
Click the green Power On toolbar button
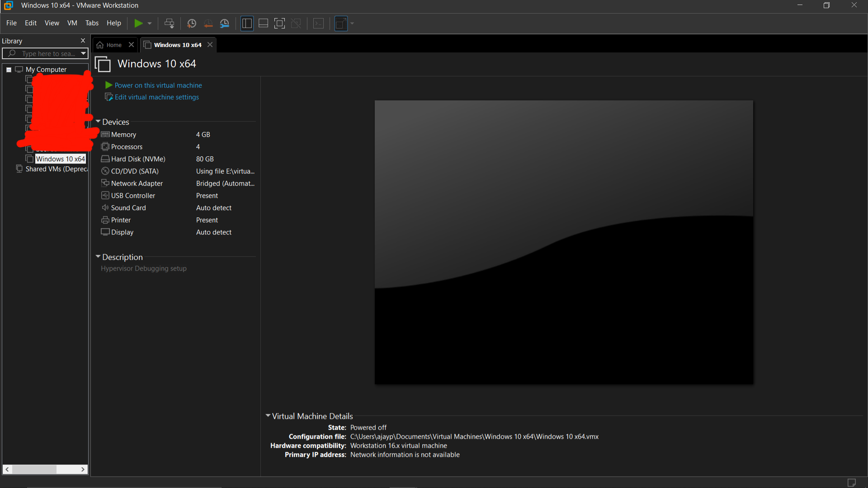[138, 23]
